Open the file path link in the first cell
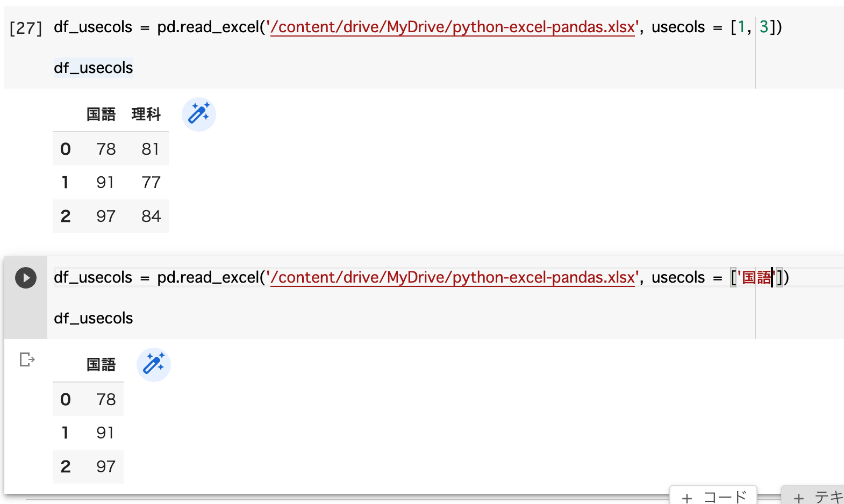 click(x=452, y=27)
